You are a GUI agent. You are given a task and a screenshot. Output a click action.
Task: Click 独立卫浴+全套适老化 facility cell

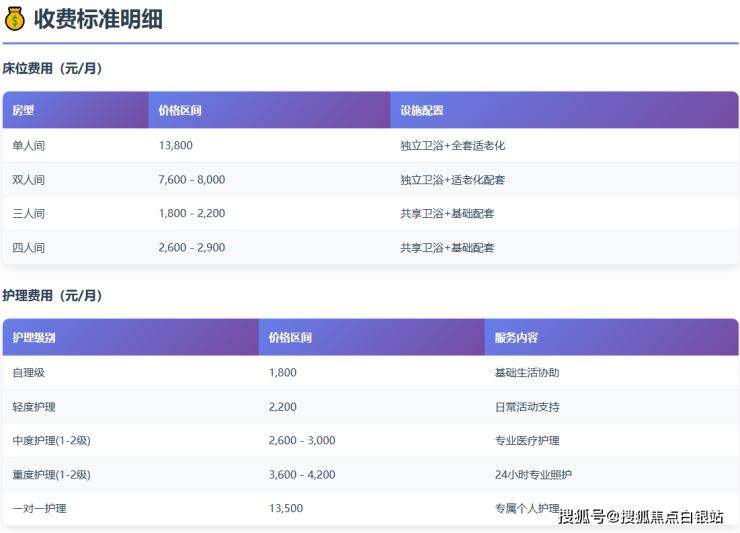pyautogui.click(x=452, y=146)
